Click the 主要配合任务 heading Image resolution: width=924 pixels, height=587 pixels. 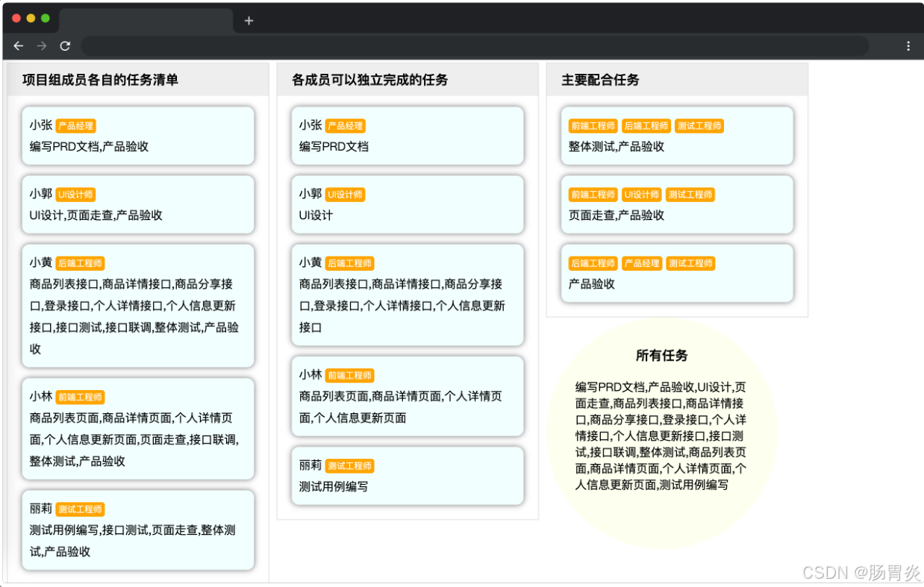point(600,80)
